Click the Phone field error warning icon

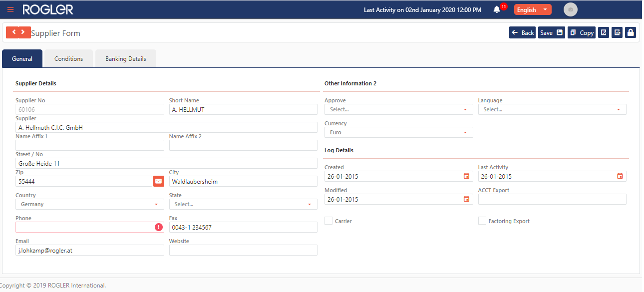tap(159, 227)
